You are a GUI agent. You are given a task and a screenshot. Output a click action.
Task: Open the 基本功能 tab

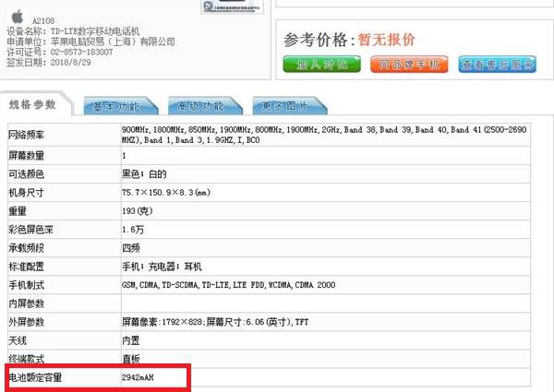tap(116, 106)
